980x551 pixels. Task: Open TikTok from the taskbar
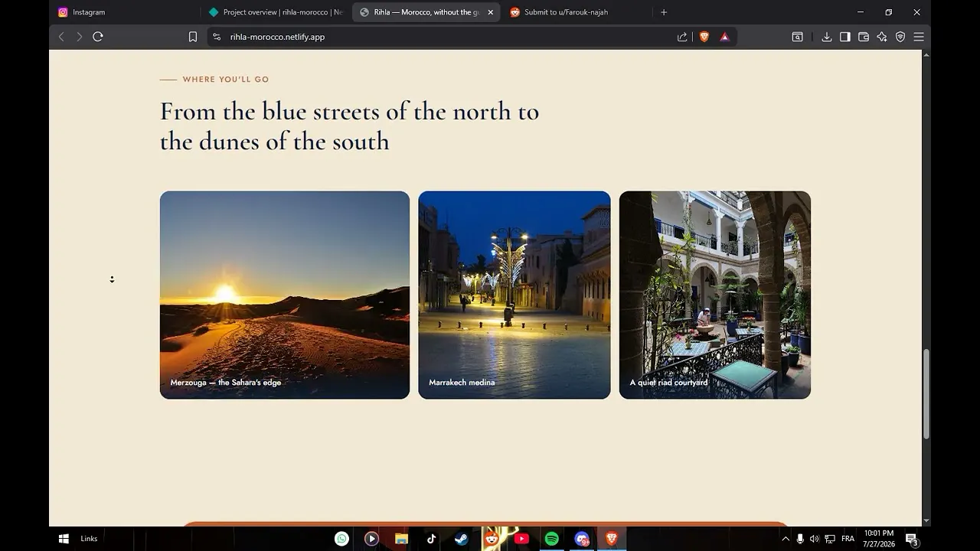[431, 539]
